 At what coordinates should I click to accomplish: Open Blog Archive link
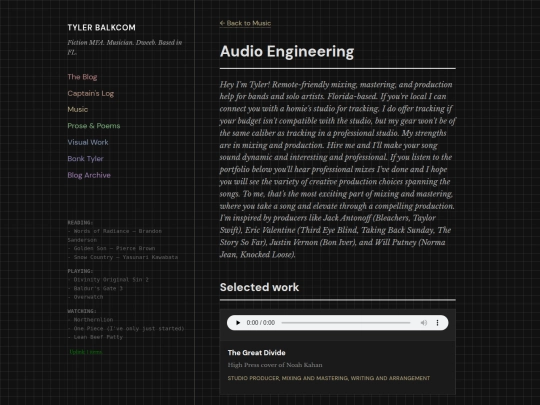89,175
